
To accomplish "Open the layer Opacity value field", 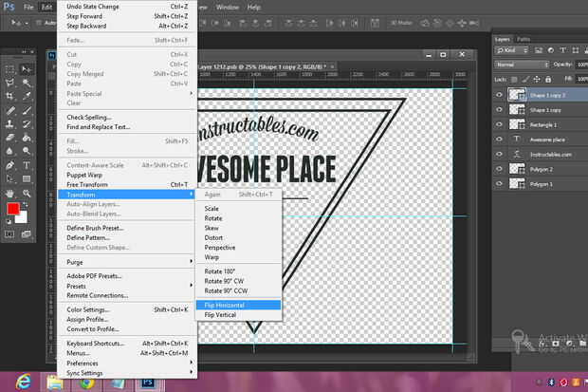I will (x=582, y=65).
